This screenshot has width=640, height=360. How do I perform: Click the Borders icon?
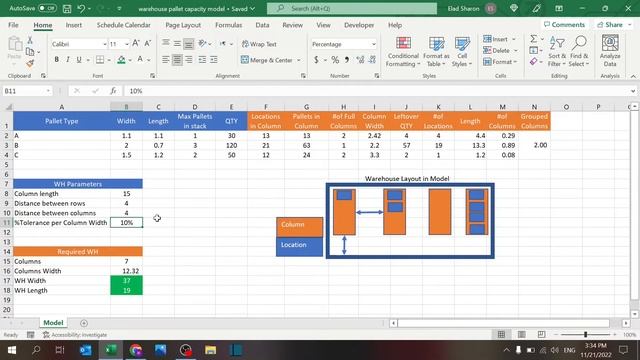(x=100, y=60)
